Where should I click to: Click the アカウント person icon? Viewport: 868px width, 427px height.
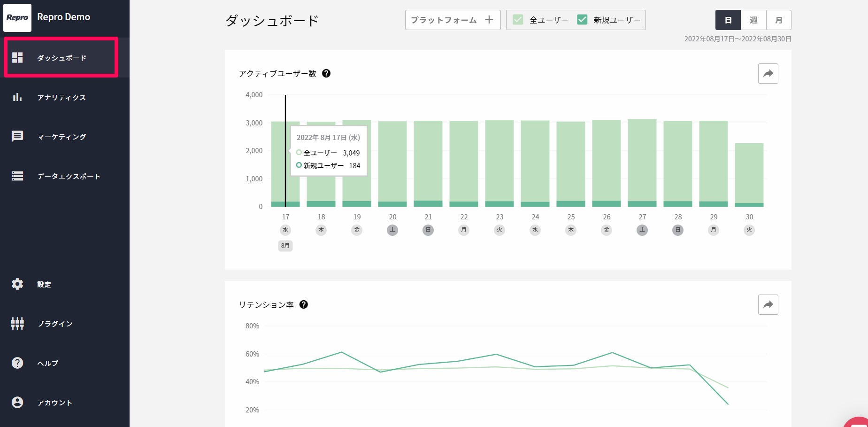tap(17, 403)
